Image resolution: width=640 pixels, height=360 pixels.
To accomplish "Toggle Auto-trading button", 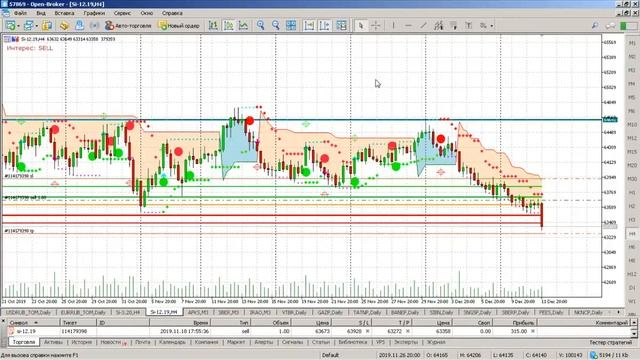I will [x=128, y=25].
